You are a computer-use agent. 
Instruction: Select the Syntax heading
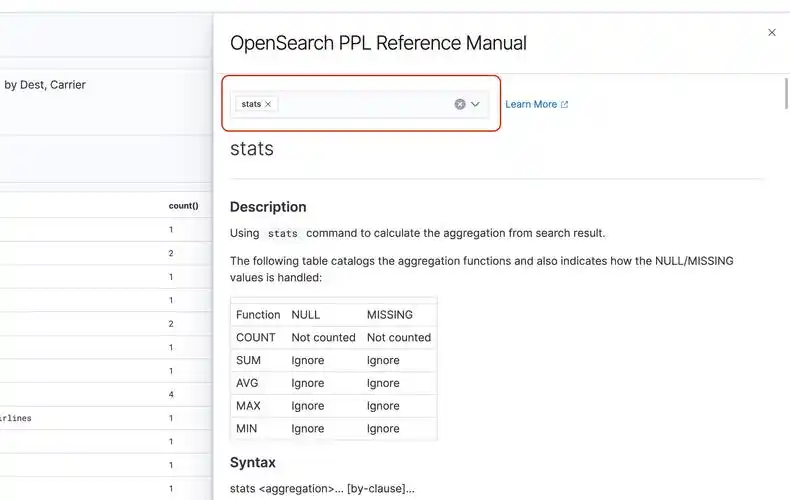point(252,462)
